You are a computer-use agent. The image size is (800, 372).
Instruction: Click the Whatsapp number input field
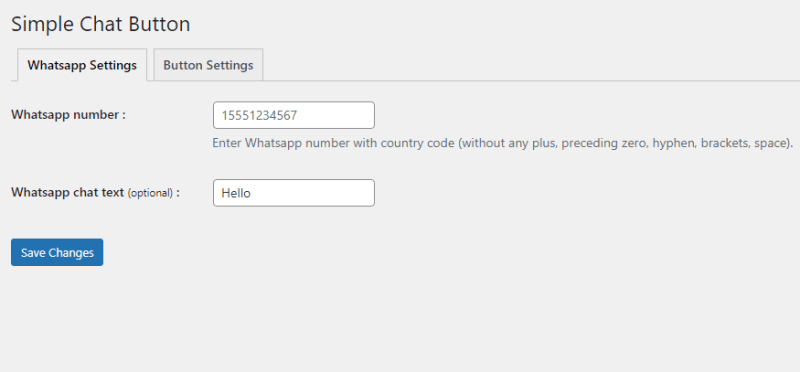click(x=294, y=115)
